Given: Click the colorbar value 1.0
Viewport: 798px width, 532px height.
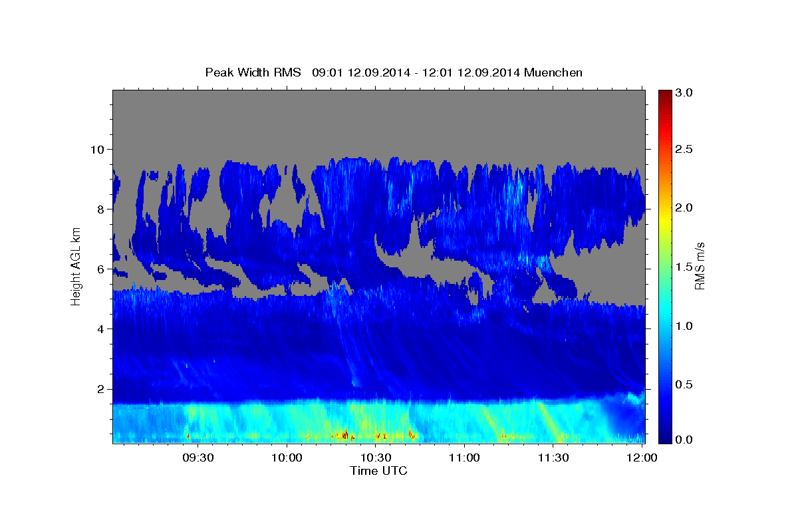Looking at the screenshot, I should [x=686, y=326].
